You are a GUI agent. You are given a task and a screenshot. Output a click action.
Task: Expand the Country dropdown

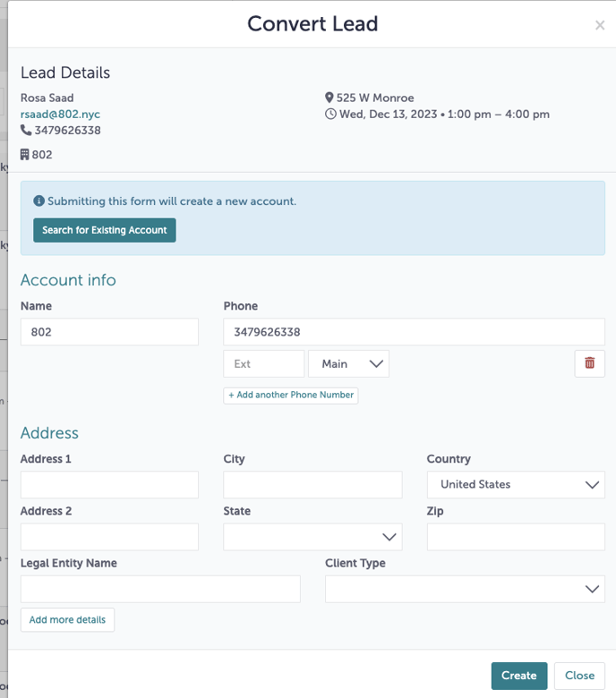point(515,485)
